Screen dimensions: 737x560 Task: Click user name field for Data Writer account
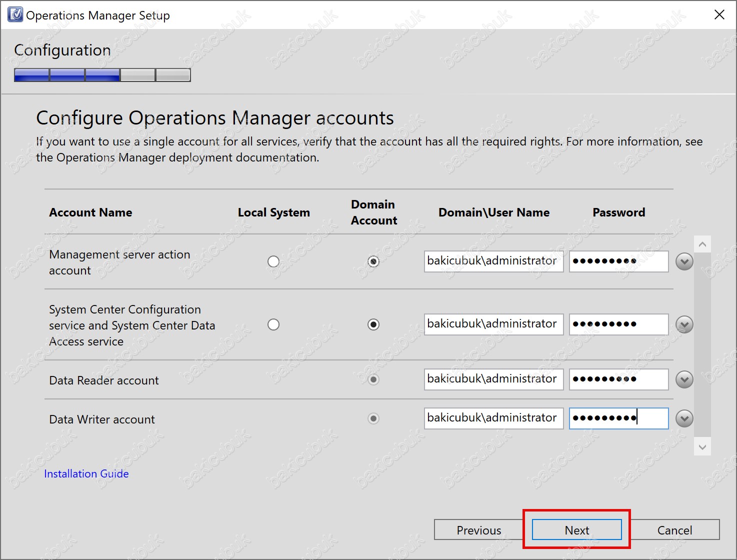pyautogui.click(x=494, y=418)
